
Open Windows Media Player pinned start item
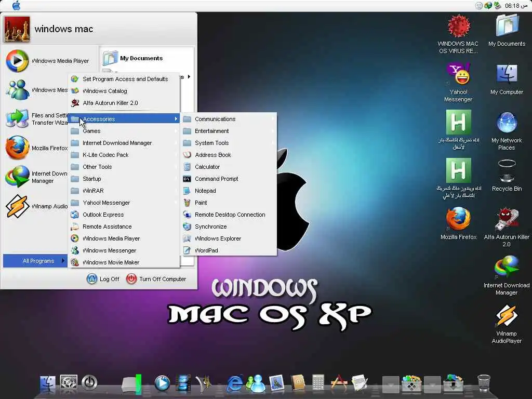click(x=47, y=61)
